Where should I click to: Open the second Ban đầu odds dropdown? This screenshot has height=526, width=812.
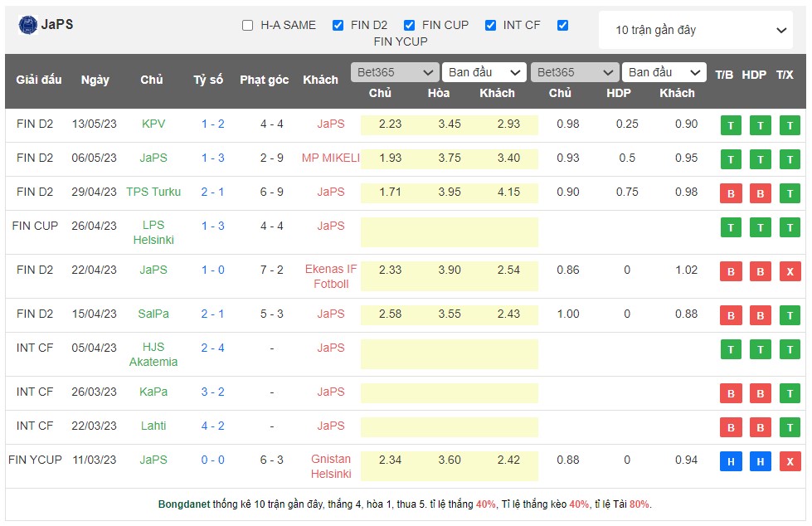(x=664, y=72)
